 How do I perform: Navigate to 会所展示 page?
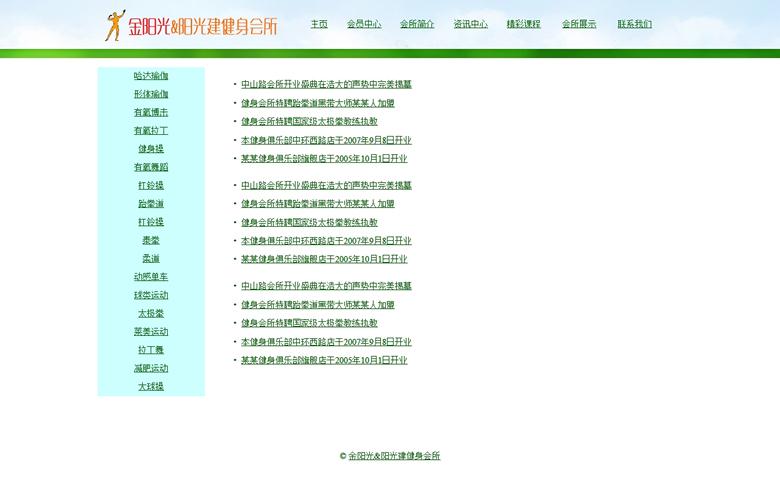(x=579, y=24)
